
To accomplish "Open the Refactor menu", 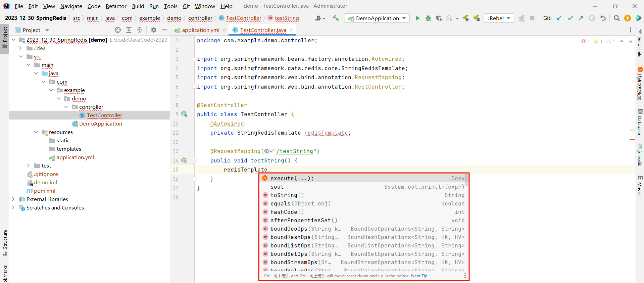I will [116, 6].
